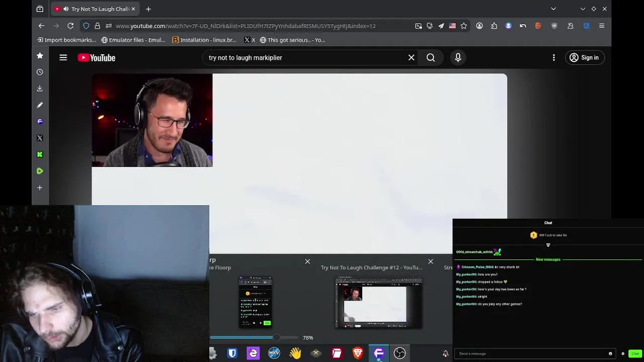Select the YouTube window preview thumbnail
The image size is (644, 362).
click(378, 303)
